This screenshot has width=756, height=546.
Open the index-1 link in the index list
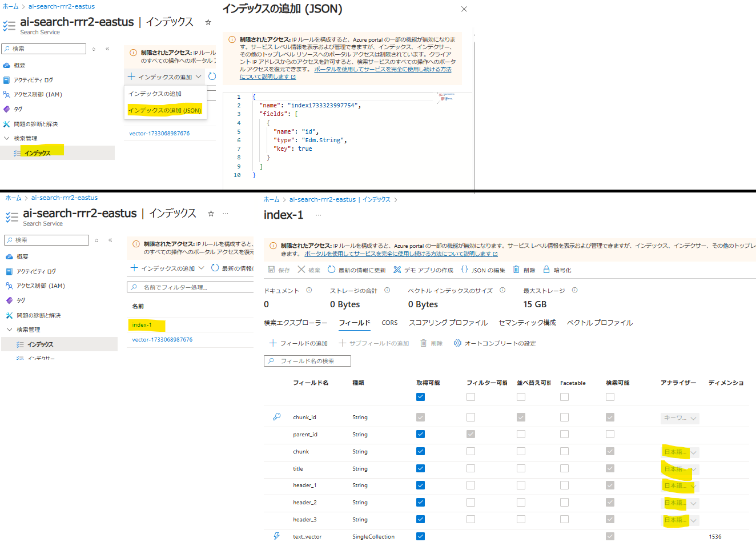[x=142, y=325]
